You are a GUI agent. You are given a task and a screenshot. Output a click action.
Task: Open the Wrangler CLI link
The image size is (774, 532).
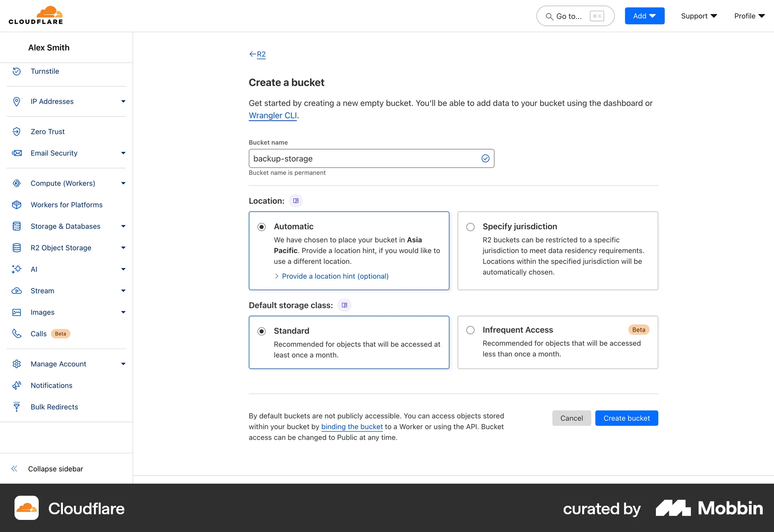(273, 116)
